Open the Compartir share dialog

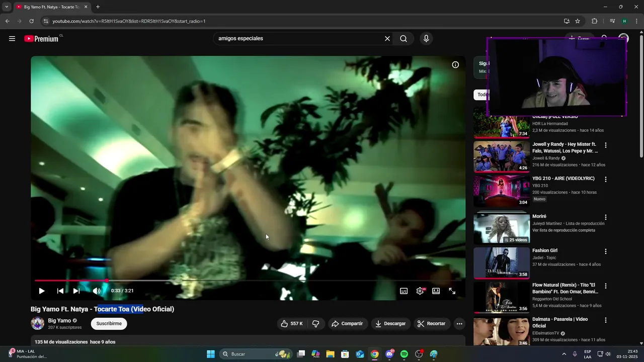(x=347, y=324)
